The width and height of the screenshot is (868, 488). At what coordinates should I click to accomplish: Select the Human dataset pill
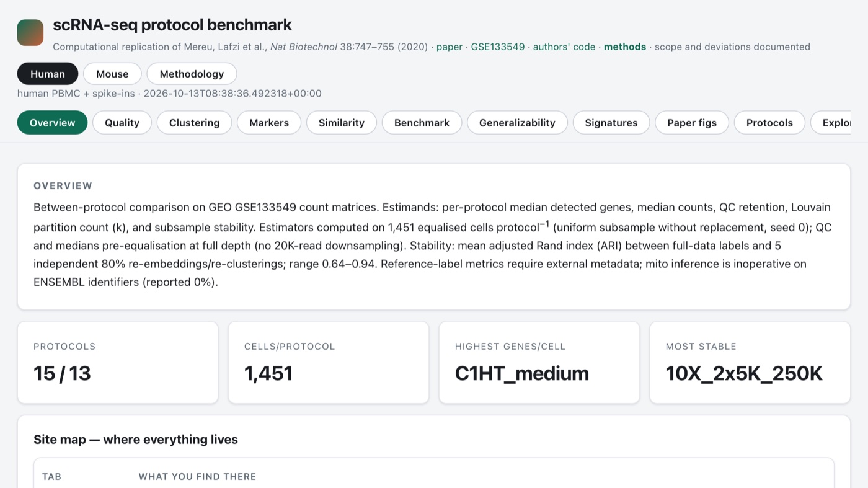(x=48, y=74)
